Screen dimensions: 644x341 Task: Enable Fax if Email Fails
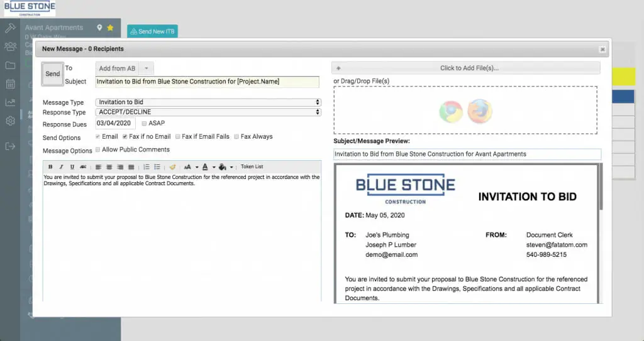pos(178,137)
